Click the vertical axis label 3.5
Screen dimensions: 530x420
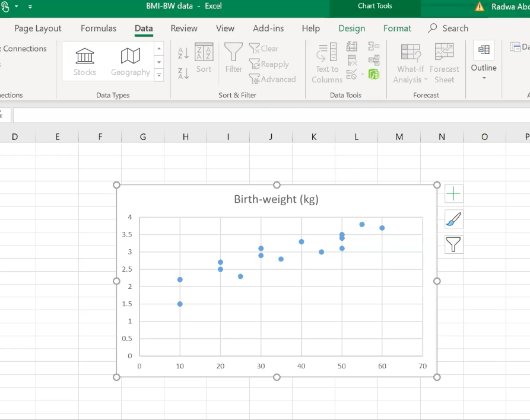[127, 234]
